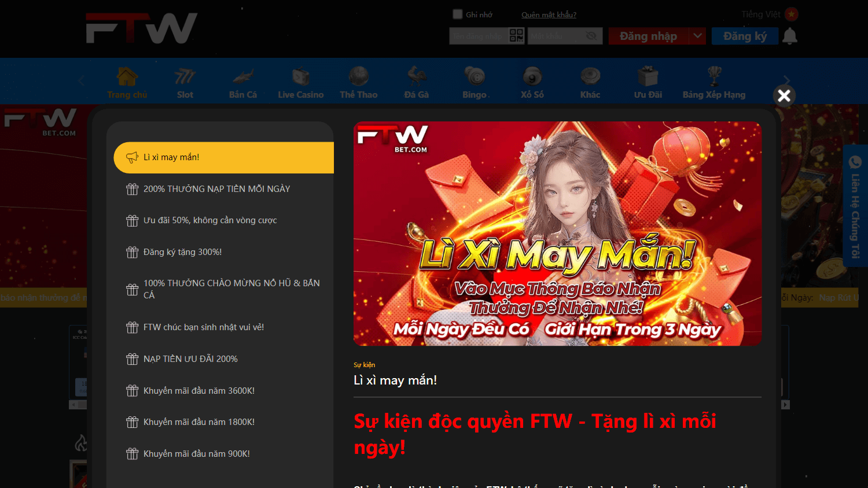Click the Sự kiện độc quyền FTW heading
The width and height of the screenshot is (868, 488).
535,434
